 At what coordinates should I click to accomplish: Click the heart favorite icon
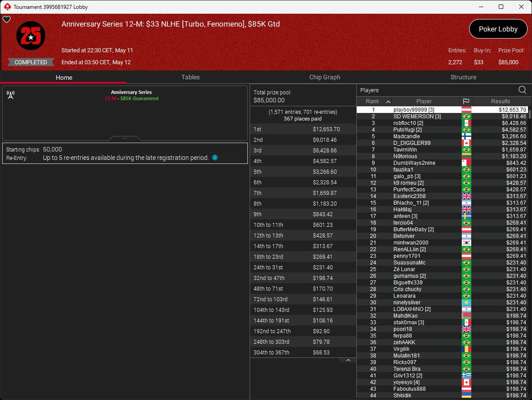coord(7,19)
